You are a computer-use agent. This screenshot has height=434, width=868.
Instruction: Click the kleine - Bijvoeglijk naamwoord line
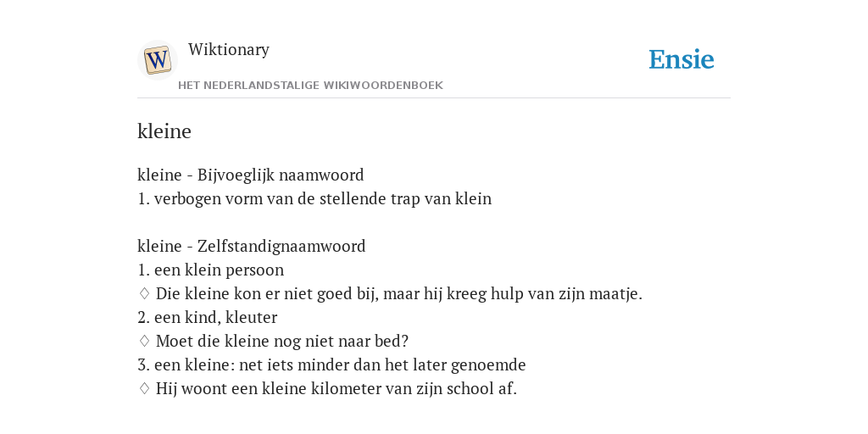251,175
